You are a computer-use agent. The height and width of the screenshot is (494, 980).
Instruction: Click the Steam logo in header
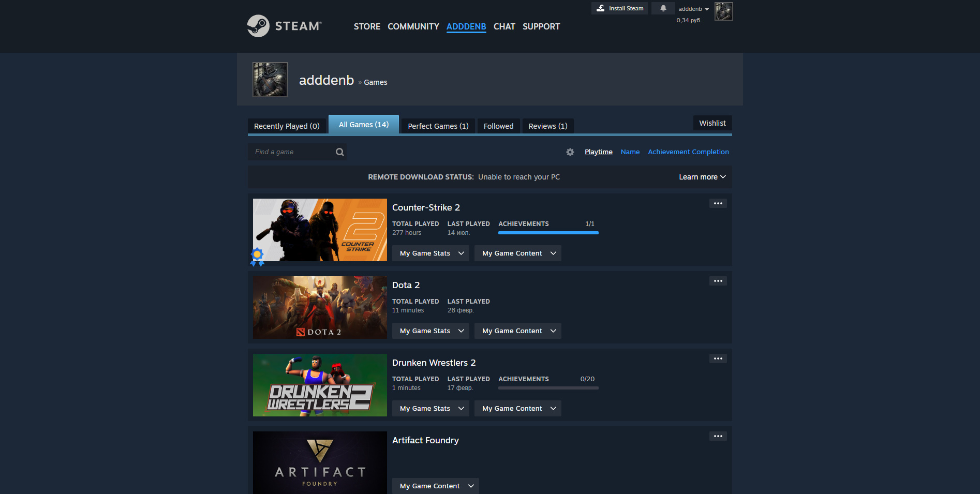pyautogui.click(x=284, y=26)
